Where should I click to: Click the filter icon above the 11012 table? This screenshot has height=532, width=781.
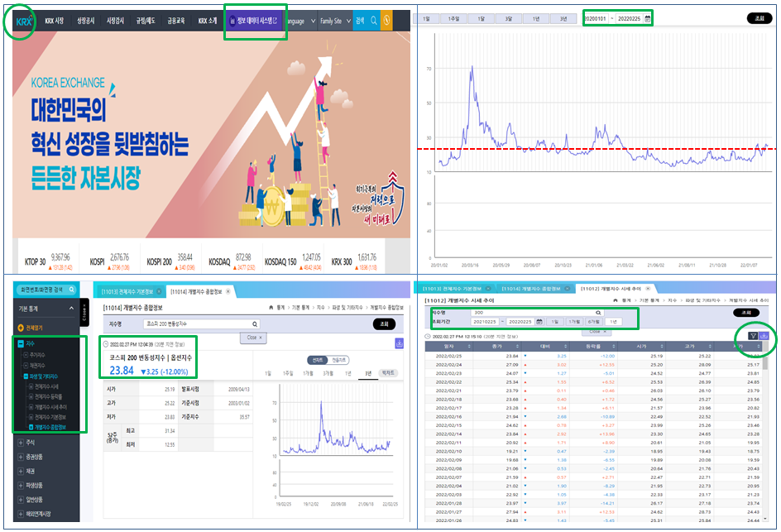point(753,336)
